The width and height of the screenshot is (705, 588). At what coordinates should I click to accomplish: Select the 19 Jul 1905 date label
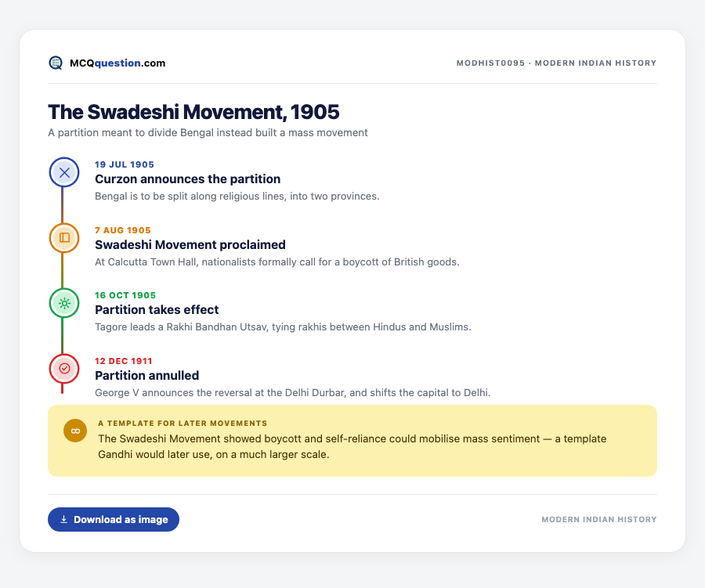(x=125, y=164)
